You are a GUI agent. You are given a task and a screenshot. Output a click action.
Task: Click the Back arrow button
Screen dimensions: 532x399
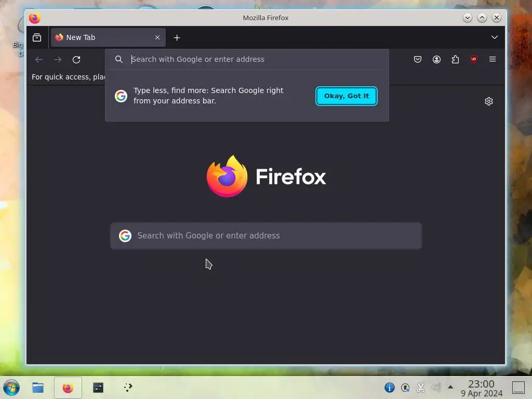coord(38,60)
